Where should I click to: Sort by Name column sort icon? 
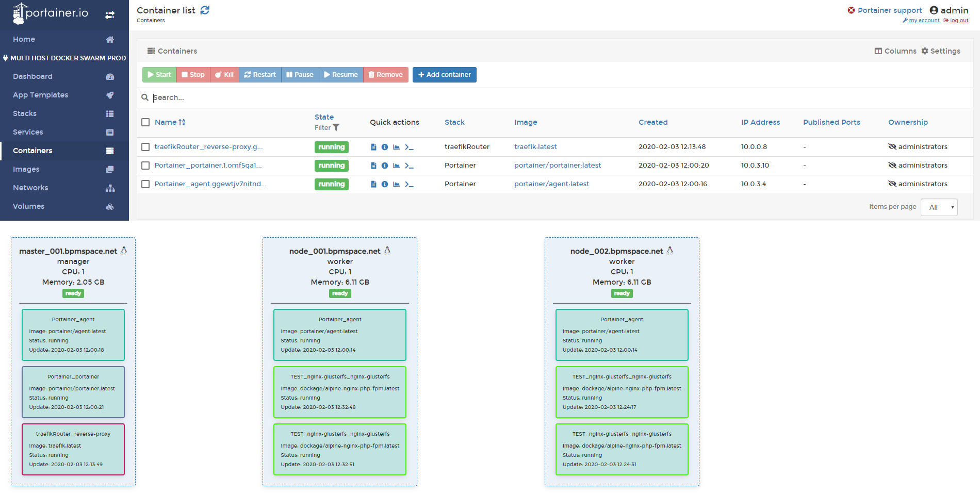(182, 122)
